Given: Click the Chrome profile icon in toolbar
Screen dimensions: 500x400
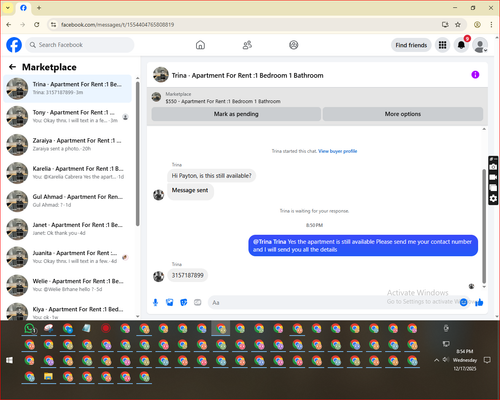Looking at the screenshot, I should [x=477, y=24].
